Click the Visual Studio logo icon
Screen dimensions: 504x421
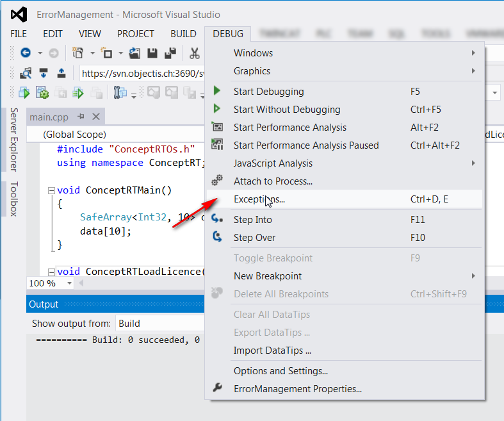pos(19,15)
